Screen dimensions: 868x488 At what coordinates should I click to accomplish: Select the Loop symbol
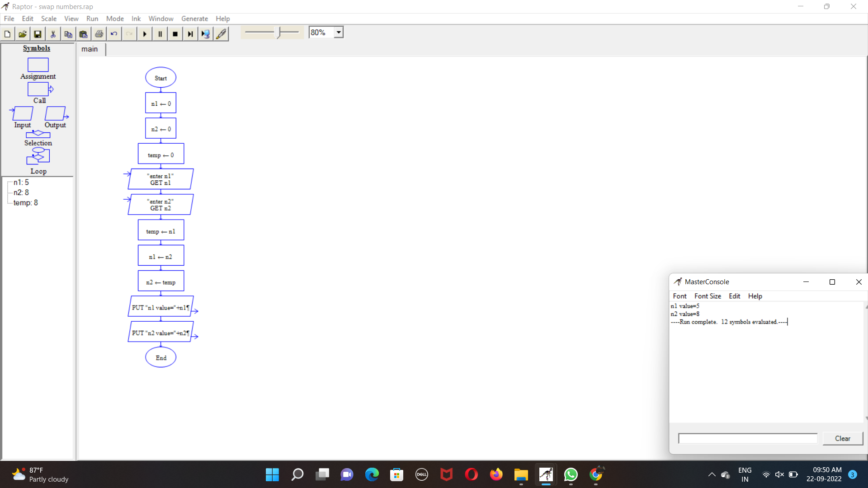pyautogui.click(x=38, y=156)
